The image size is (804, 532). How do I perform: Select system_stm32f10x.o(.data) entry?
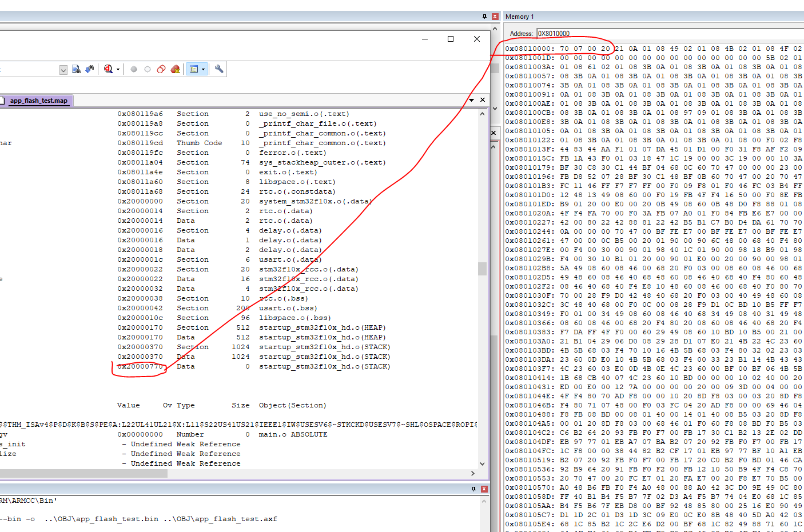(315, 201)
